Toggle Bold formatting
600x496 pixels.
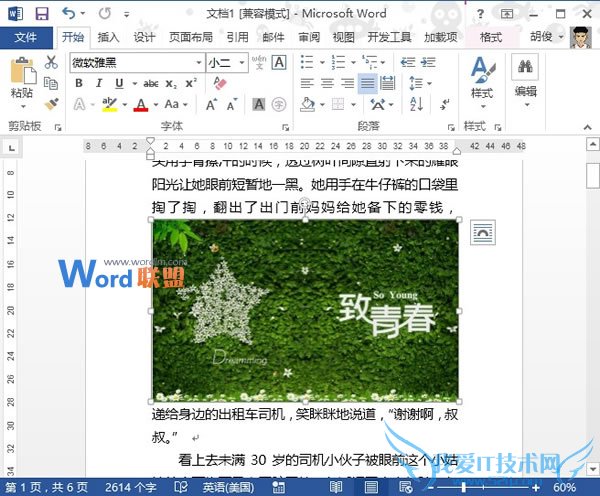coord(79,83)
